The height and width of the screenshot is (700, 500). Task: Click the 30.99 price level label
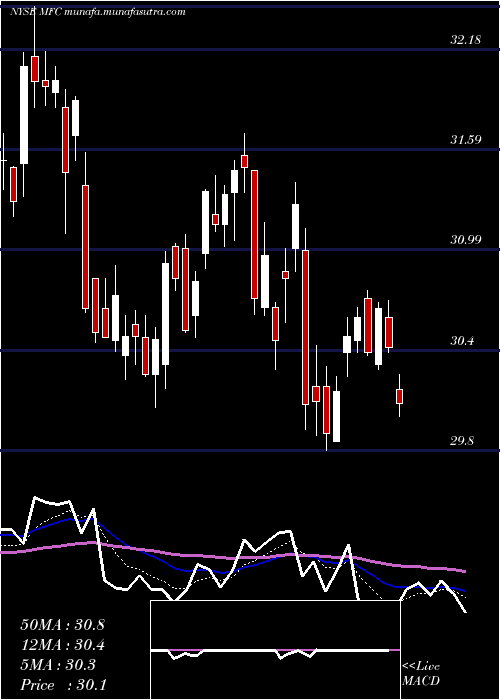pyautogui.click(x=465, y=240)
